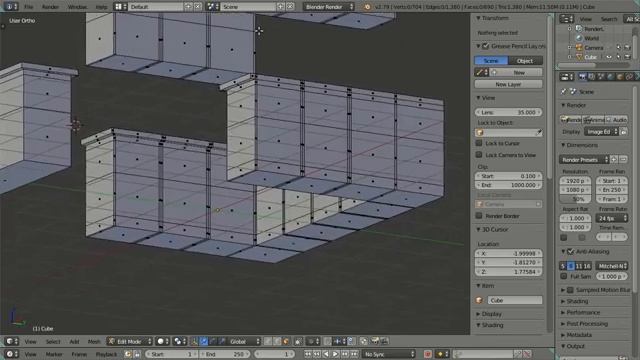Image resolution: width=640 pixels, height=360 pixels.
Task: Open the File menu
Action: [29, 7]
